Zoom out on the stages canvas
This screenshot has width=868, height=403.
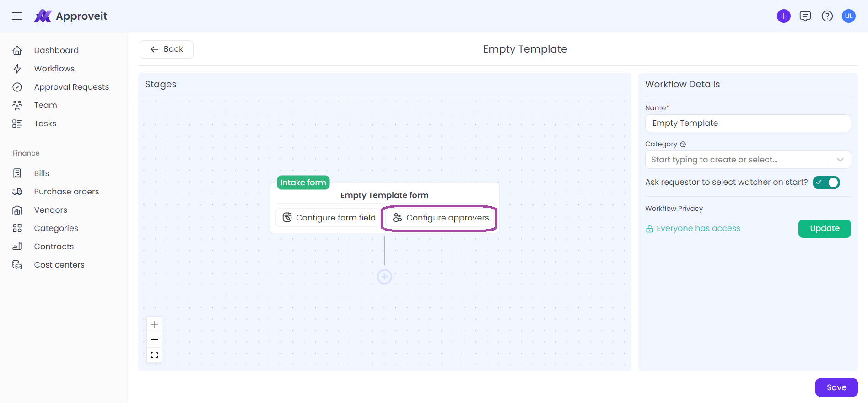point(154,339)
